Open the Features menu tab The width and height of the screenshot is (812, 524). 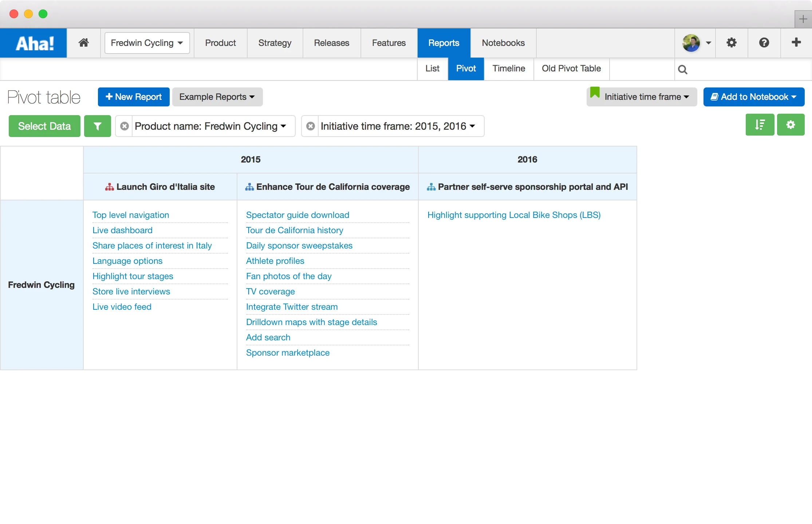pyautogui.click(x=389, y=43)
